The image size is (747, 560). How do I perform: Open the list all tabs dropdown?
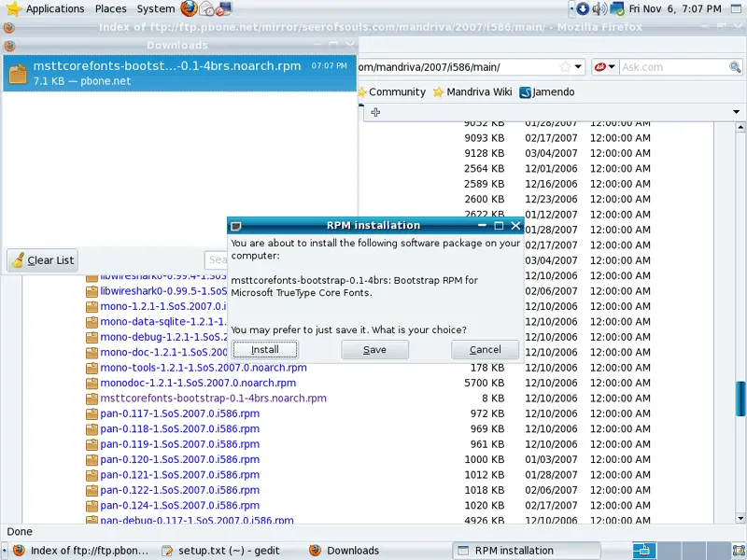pyautogui.click(x=736, y=112)
